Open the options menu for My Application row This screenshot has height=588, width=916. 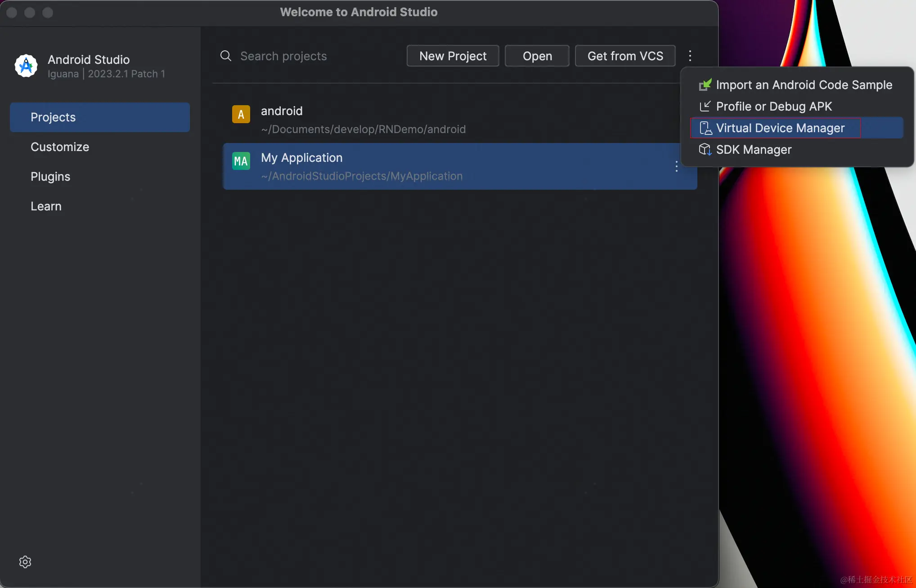pos(676,166)
